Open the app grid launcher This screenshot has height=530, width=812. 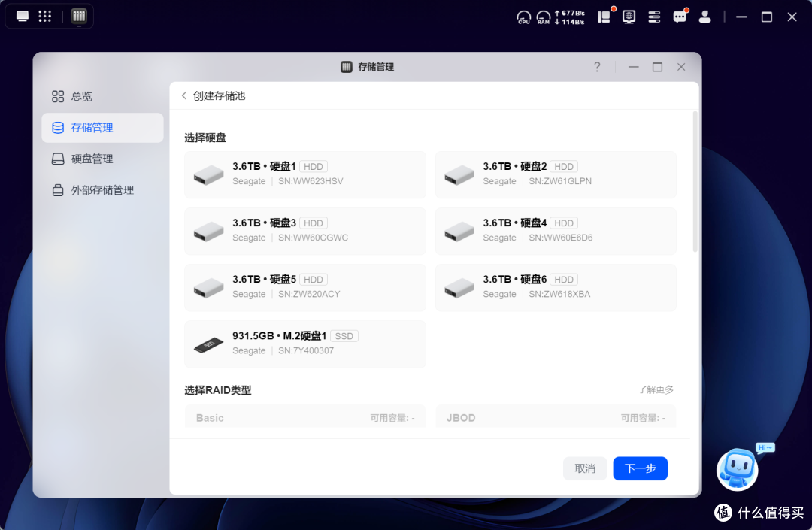(45, 16)
